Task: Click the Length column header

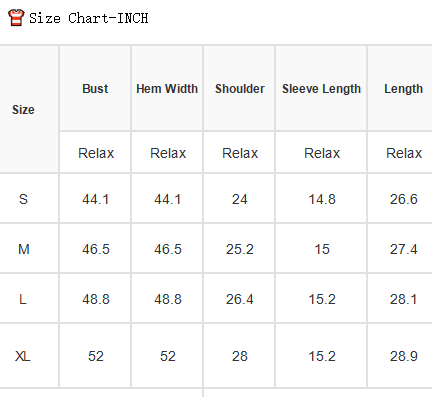Action: tap(403, 89)
